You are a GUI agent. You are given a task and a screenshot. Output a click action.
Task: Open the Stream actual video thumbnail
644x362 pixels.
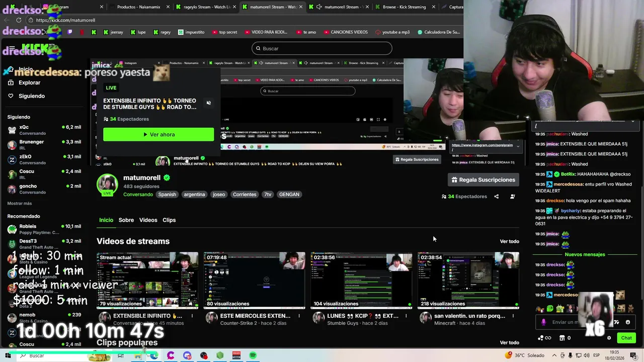coord(147,280)
